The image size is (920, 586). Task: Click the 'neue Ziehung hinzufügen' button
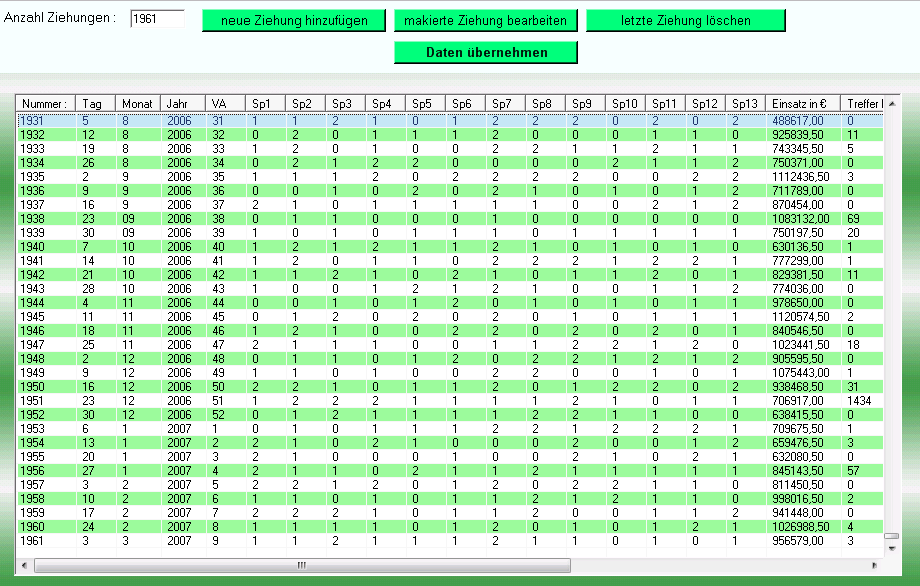click(x=294, y=21)
